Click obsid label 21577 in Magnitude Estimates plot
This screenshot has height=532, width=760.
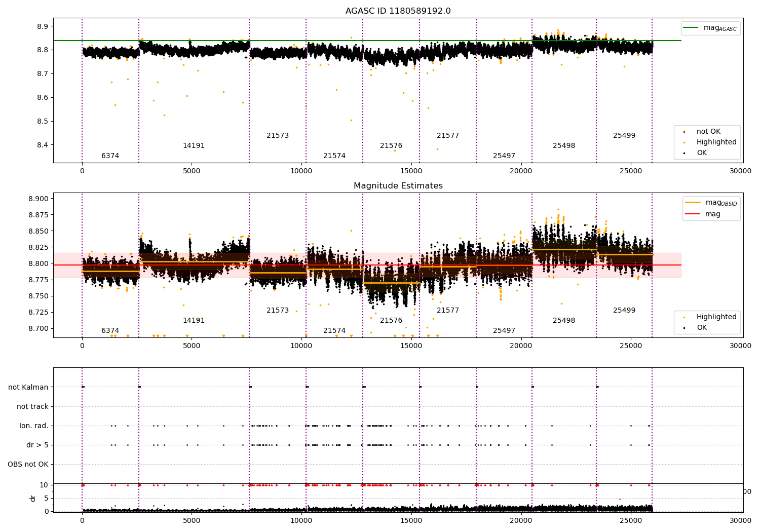448,311
